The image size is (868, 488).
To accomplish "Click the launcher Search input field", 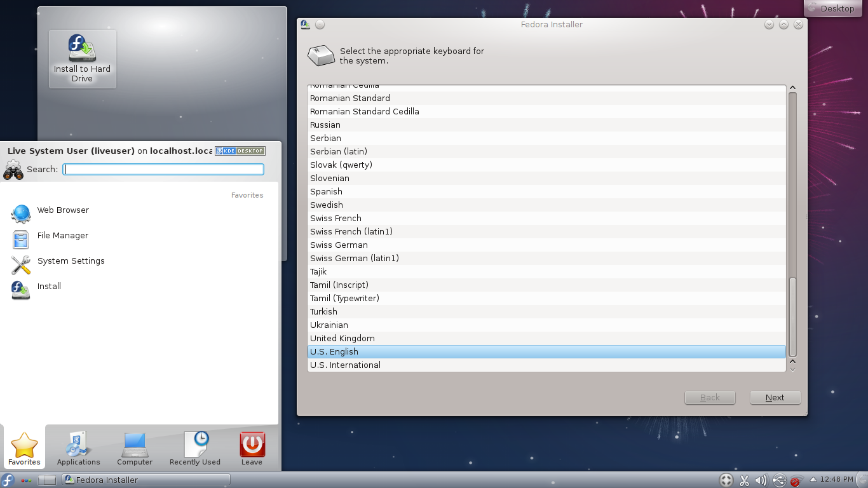I will click(x=163, y=170).
